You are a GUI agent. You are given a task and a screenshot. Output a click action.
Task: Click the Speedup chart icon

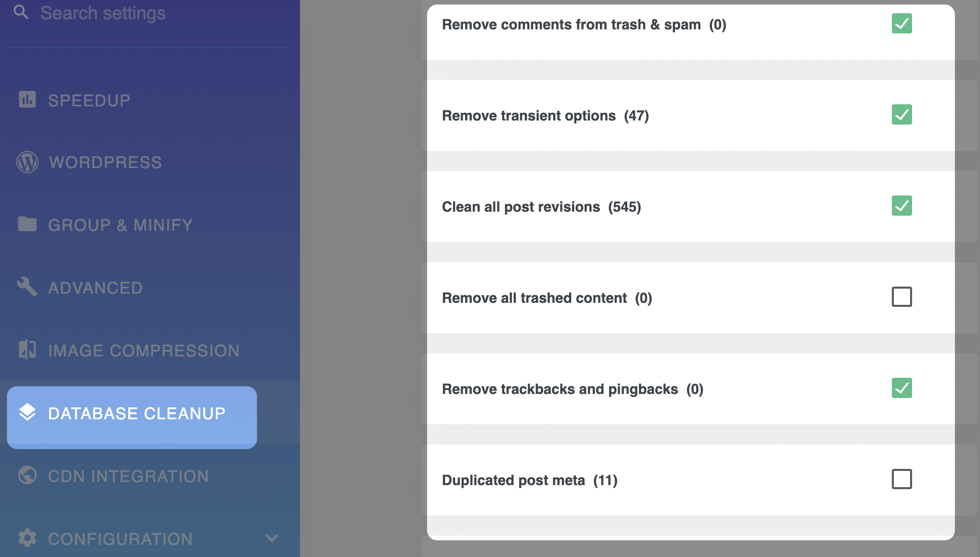click(27, 99)
